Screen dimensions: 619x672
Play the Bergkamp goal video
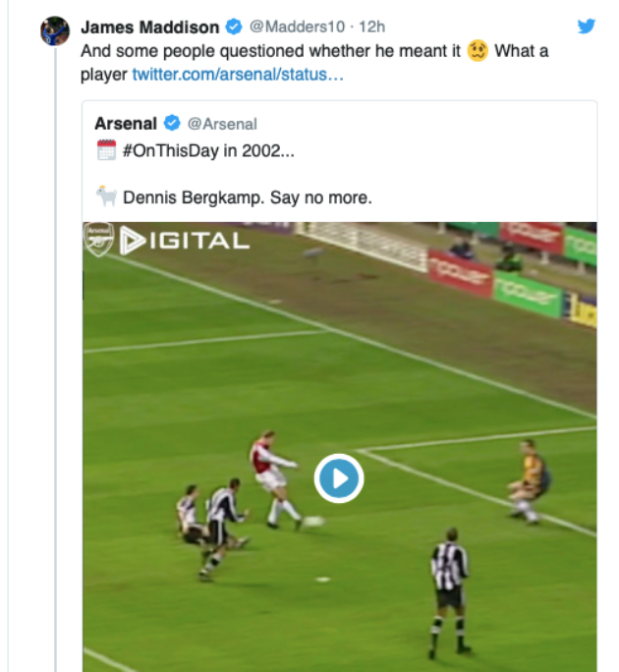click(x=339, y=478)
